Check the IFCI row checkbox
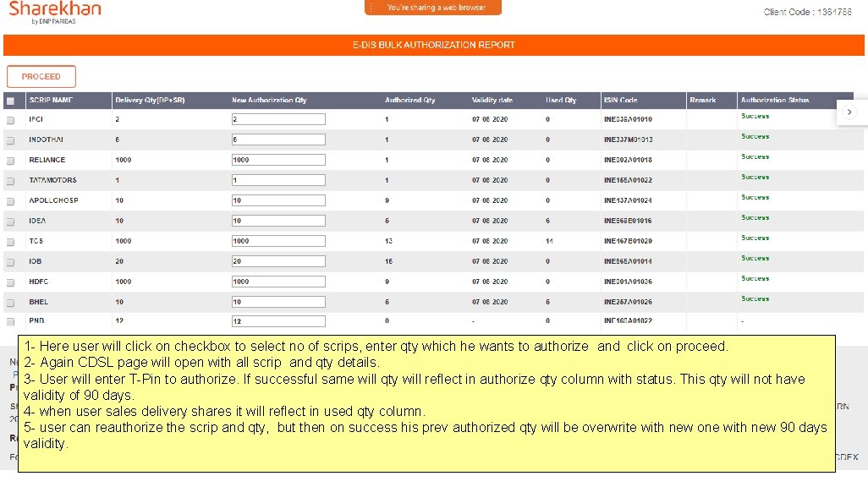The image size is (868, 487). 10,120
